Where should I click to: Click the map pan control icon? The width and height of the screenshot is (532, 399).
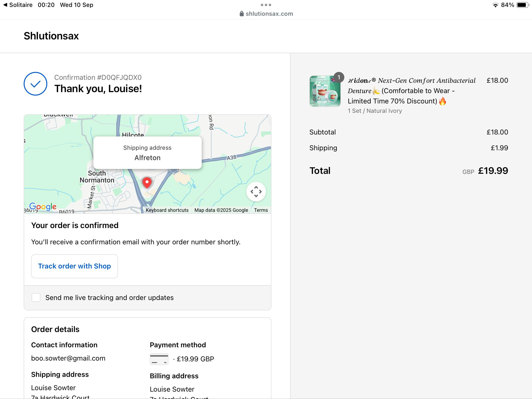[256, 192]
